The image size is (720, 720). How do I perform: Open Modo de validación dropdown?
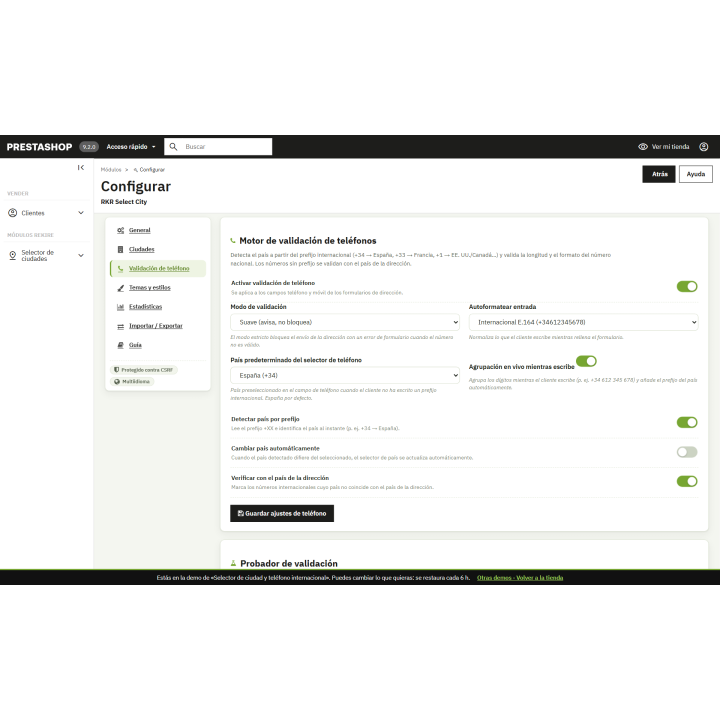[345, 322]
